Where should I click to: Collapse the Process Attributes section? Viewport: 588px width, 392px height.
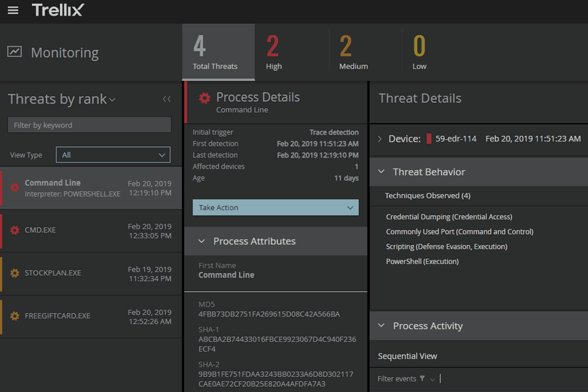[202, 241]
